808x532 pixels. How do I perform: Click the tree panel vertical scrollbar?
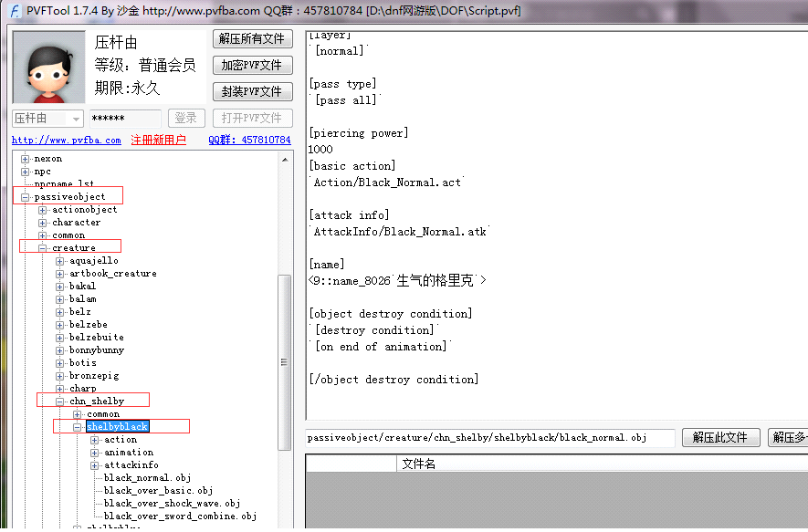point(285,365)
